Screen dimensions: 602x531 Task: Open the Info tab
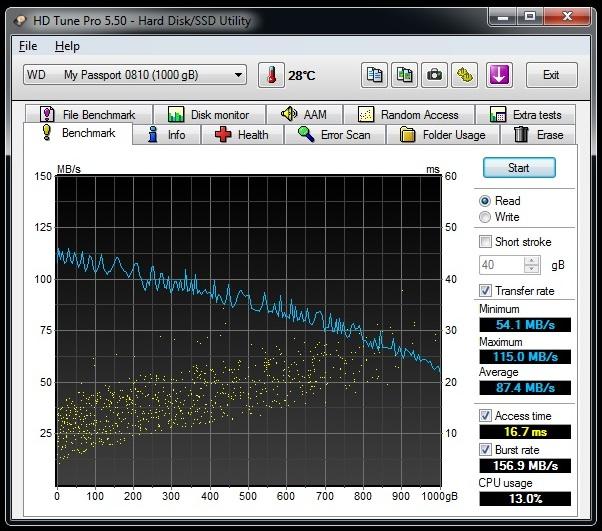click(x=167, y=135)
